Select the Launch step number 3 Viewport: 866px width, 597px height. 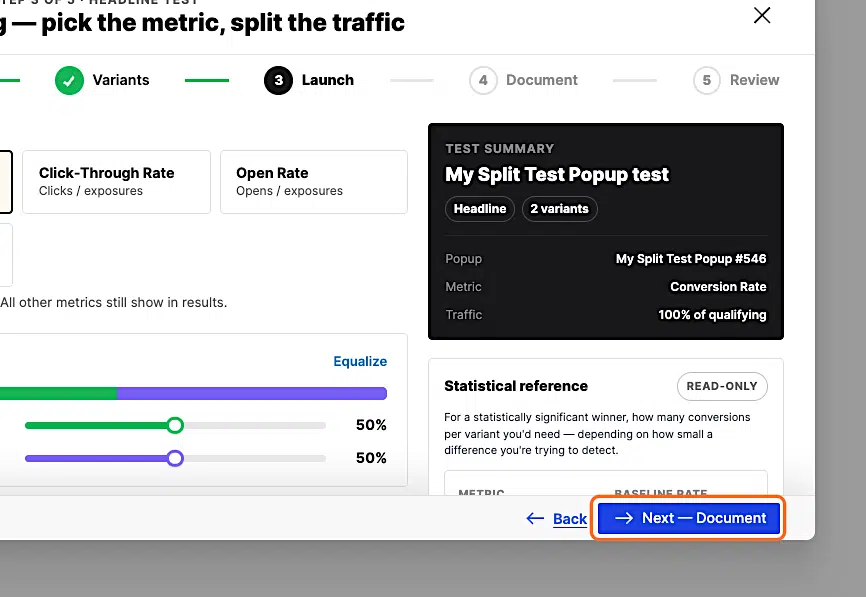point(278,81)
